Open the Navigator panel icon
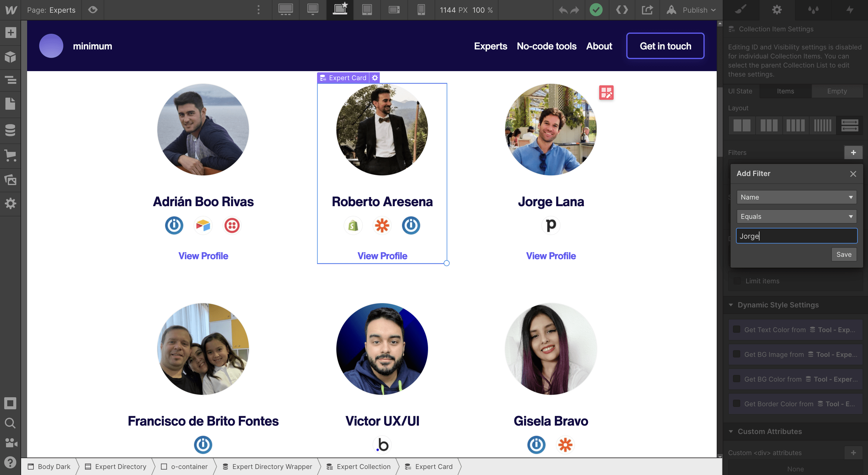Image resolution: width=868 pixels, height=475 pixels. point(11,80)
